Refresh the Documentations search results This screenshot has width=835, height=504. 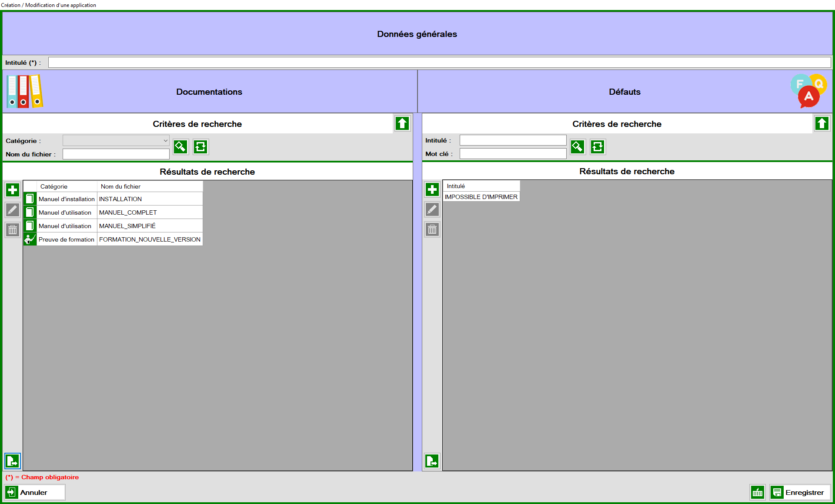[x=200, y=147]
